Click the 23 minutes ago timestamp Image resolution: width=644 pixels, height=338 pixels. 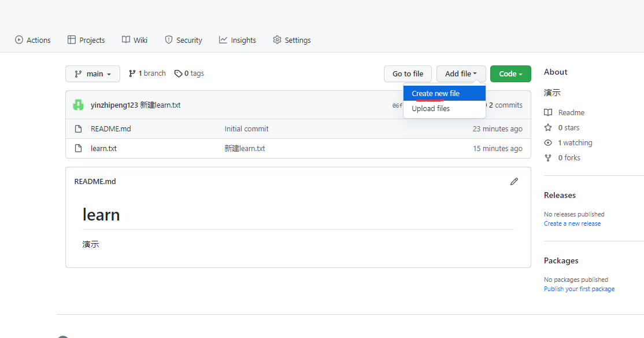tap(497, 128)
